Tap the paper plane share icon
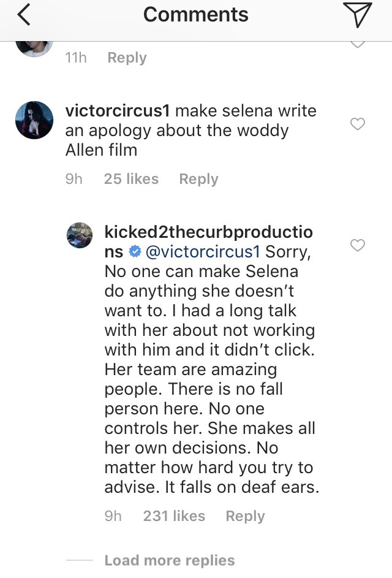 coord(357,15)
